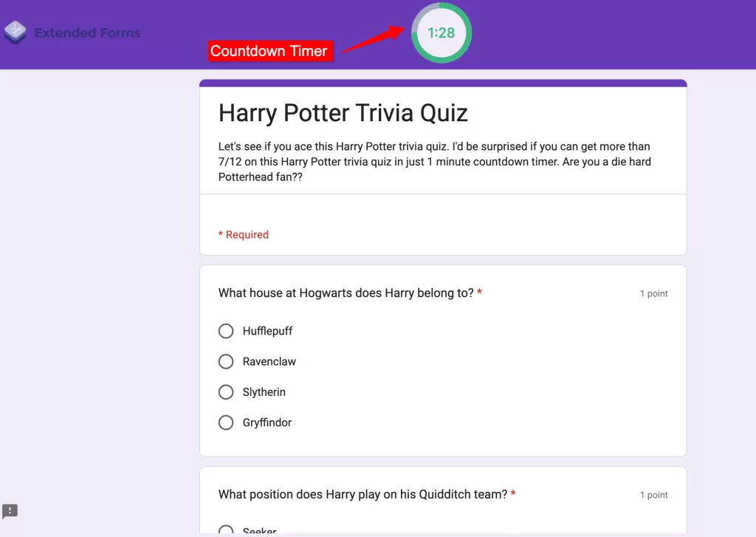Click the 1 point label for house question
This screenshot has height=537, width=756.
click(x=653, y=293)
